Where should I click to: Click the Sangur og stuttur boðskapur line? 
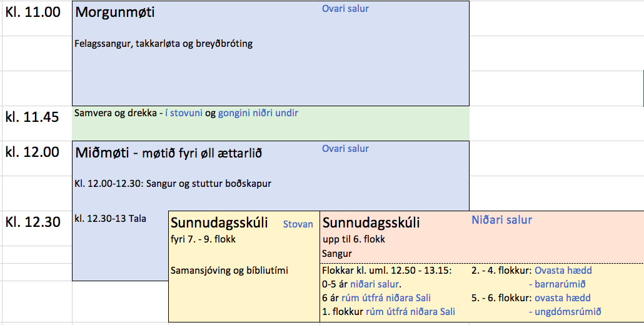click(x=173, y=184)
